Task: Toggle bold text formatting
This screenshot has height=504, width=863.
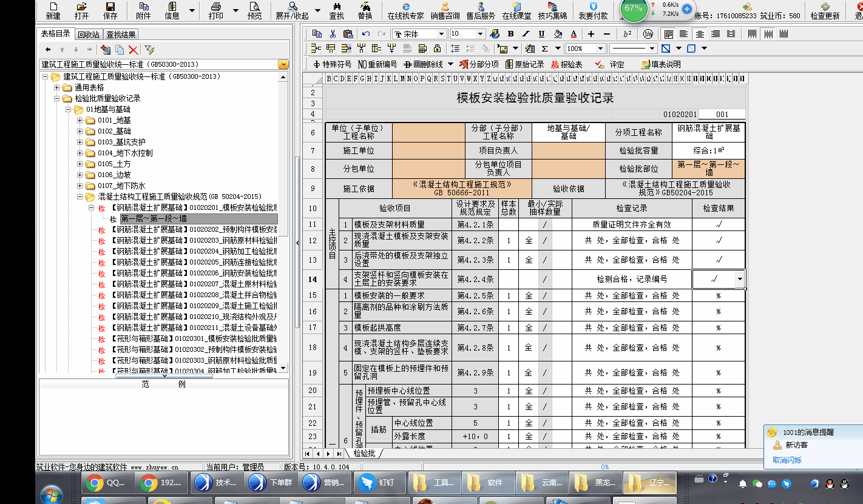Action: pyautogui.click(x=510, y=34)
